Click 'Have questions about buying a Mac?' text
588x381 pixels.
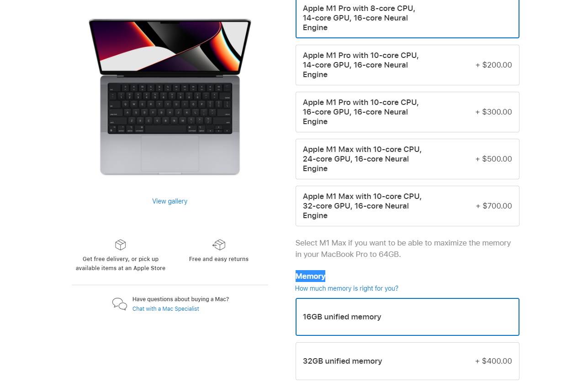(x=180, y=299)
